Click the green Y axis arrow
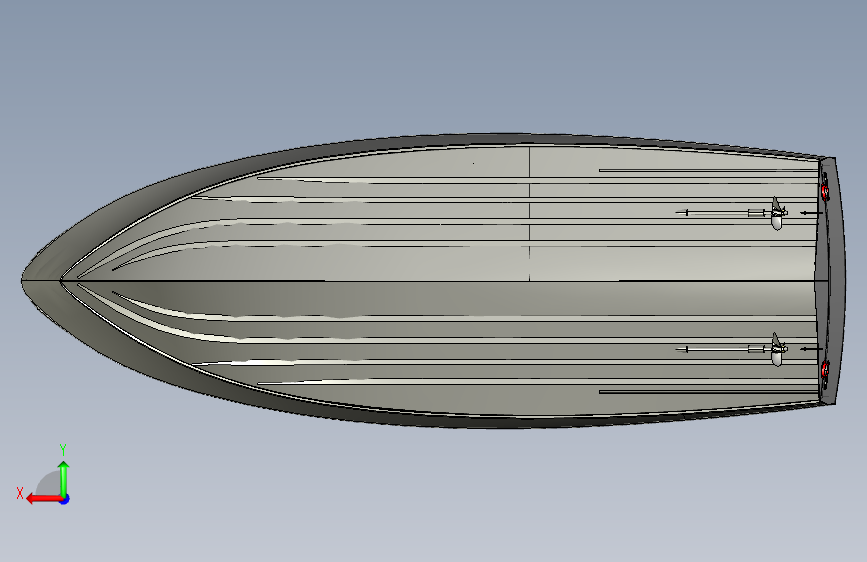The width and height of the screenshot is (867, 562). coord(64,477)
